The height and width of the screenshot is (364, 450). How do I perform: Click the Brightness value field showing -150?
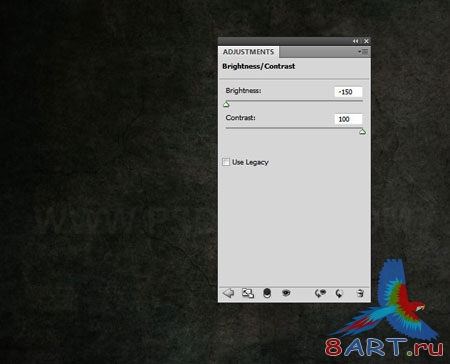click(348, 92)
